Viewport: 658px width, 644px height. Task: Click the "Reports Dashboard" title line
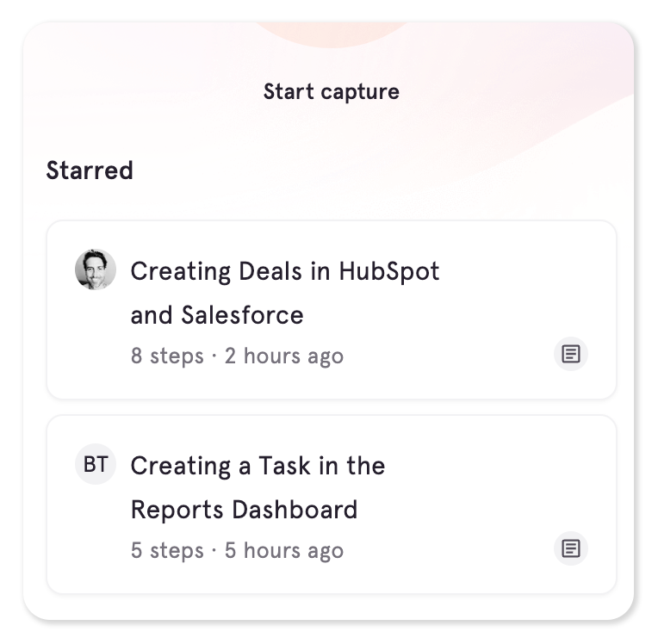pos(244,510)
